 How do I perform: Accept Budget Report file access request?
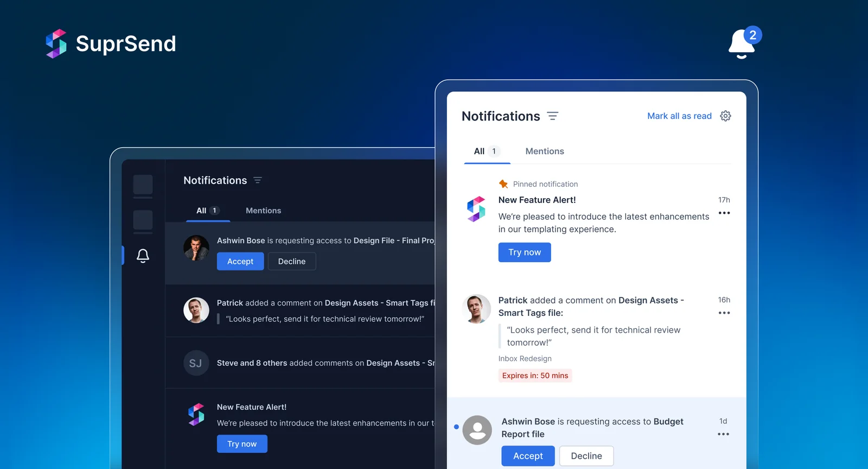pos(528,456)
